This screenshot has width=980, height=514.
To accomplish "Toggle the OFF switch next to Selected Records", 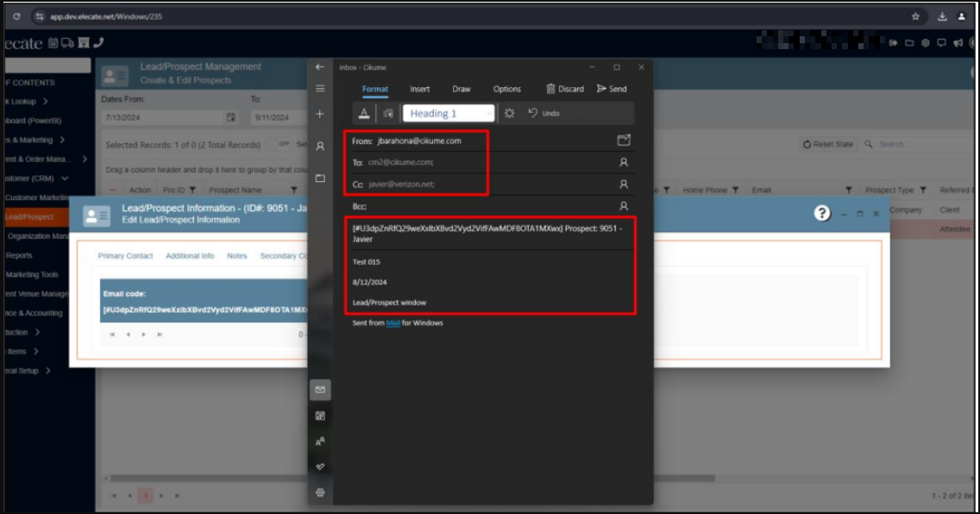I will 283,145.
